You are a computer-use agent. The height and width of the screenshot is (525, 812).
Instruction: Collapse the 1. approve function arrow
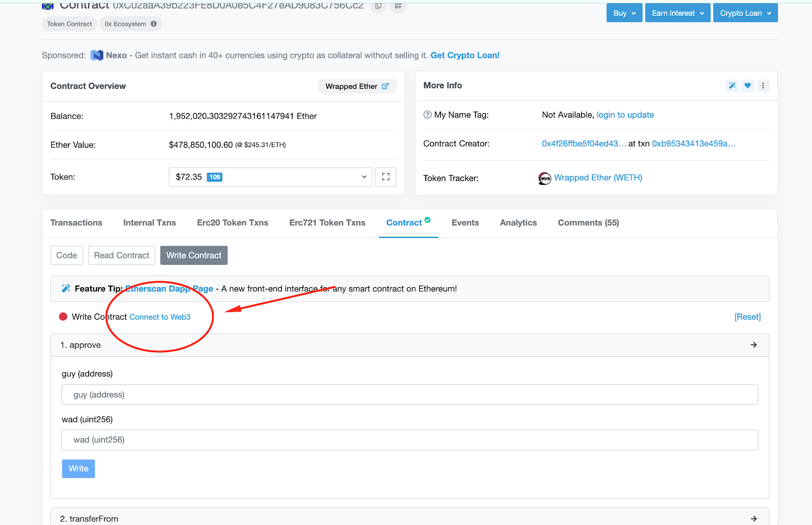point(754,345)
